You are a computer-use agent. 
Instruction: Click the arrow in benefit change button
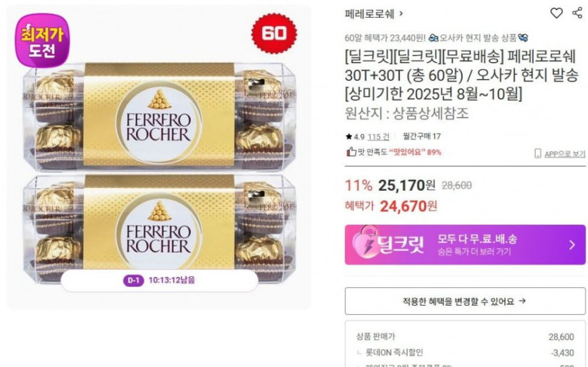click(x=523, y=301)
